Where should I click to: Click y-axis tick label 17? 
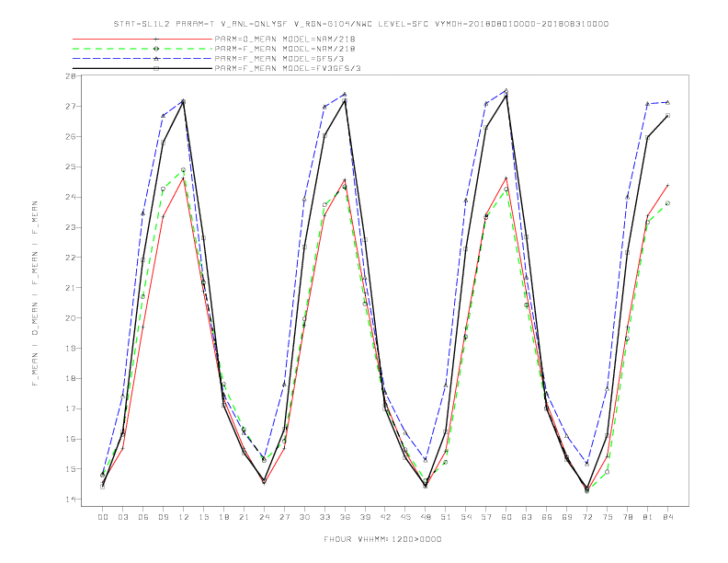[70, 408]
